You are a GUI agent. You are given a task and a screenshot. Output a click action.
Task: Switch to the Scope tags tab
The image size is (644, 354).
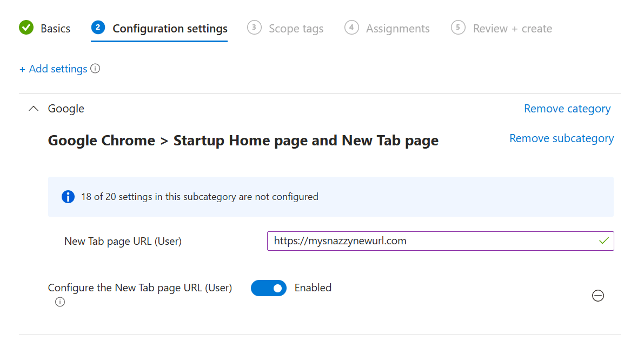pos(296,28)
